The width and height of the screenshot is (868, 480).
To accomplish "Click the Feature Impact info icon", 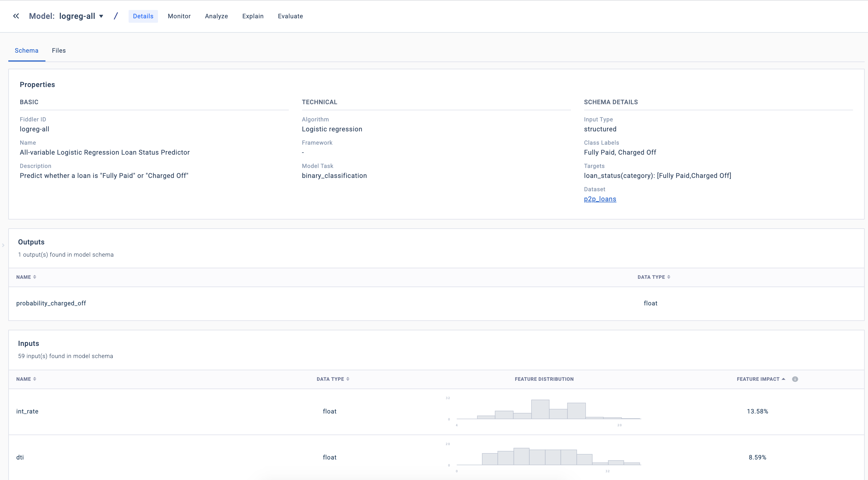I will click(795, 379).
